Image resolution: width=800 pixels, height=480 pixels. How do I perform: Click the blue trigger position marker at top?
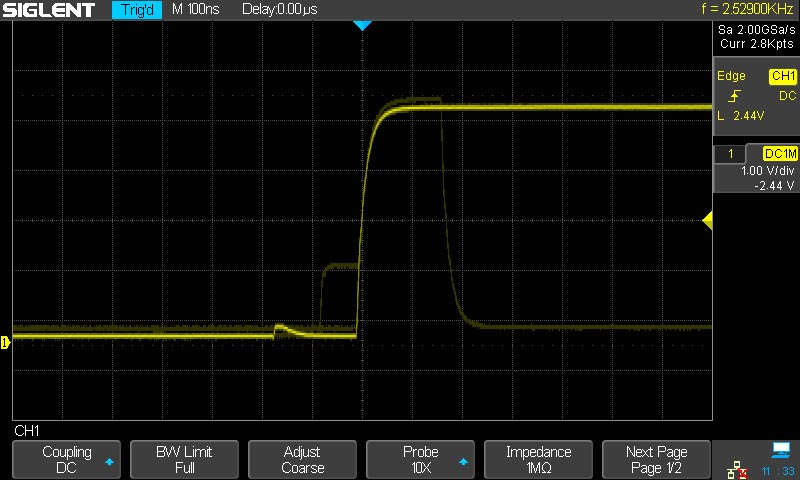(x=362, y=25)
